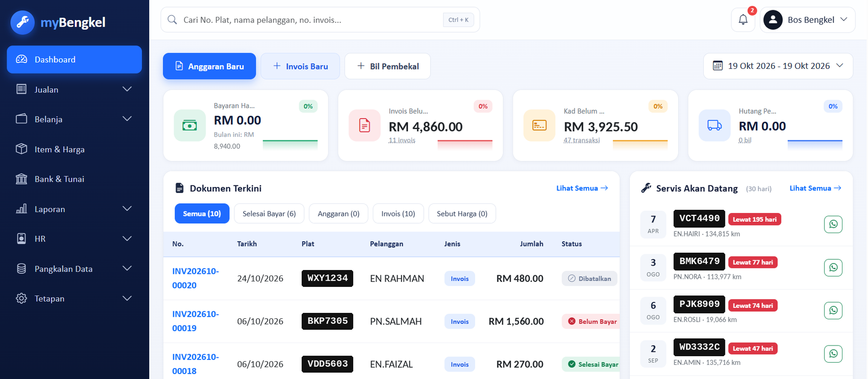Click the search input field
The image size is (868, 379).
pyautogui.click(x=320, y=20)
